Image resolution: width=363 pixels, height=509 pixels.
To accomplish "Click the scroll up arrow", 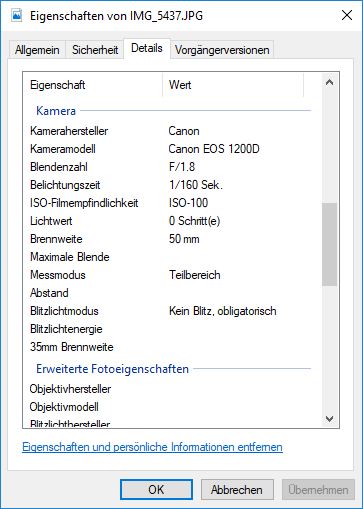I will pyautogui.click(x=329, y=82).
